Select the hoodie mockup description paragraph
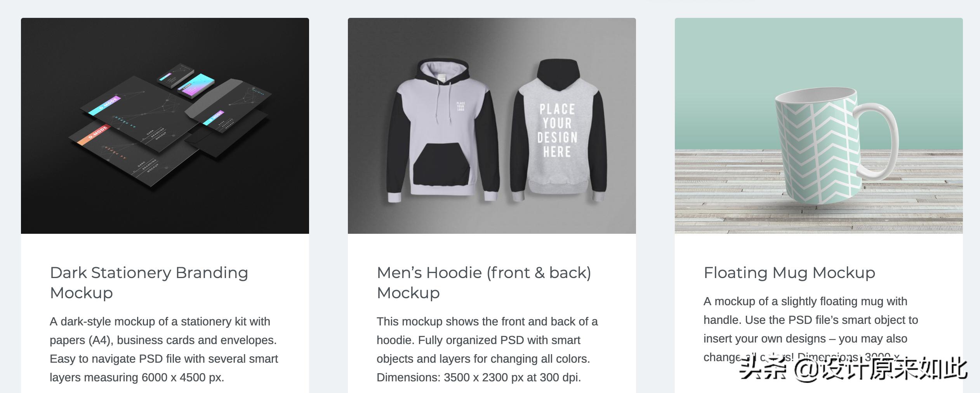The width and height of the screenshot is (980, 393). point(487,350)
